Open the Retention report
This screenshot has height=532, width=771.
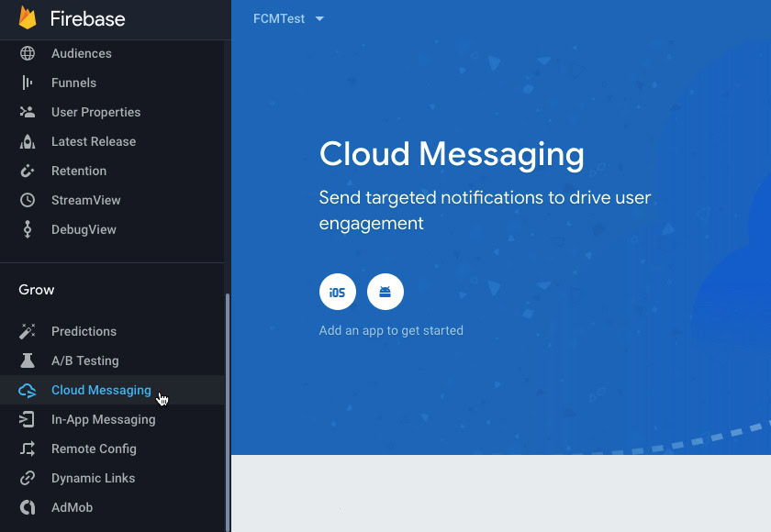click(x=79, y=171)
